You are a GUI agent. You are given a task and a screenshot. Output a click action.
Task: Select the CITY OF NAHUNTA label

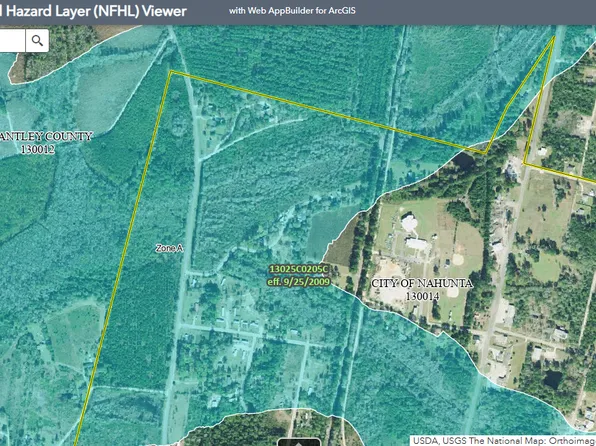(x=422, y=283)
